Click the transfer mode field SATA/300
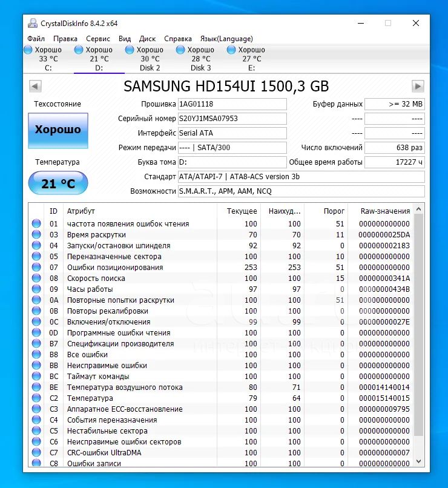The image size is (448, 488). point(232,148)
